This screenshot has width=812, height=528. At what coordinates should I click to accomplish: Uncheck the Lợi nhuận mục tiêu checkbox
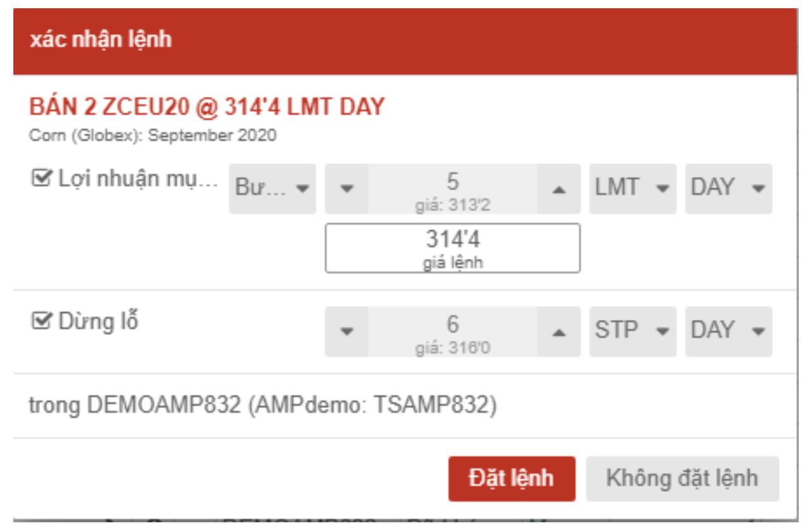pos(41,180)
